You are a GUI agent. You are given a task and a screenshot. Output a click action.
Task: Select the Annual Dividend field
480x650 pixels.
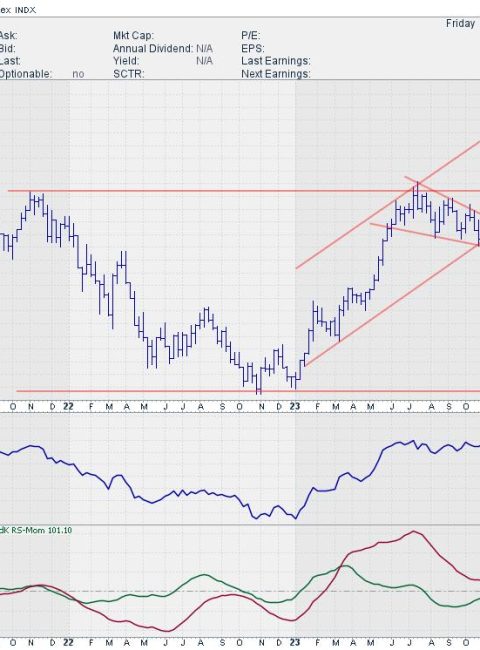pos(162,49)
